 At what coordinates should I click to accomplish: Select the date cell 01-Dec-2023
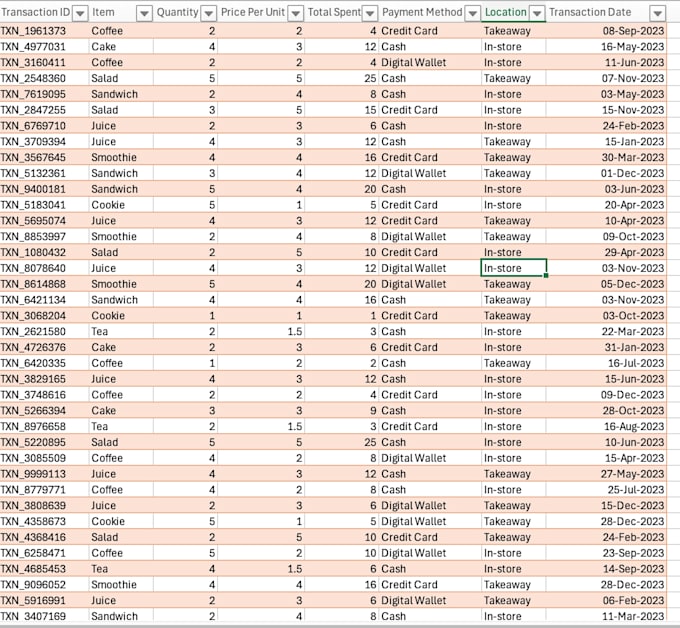click(606, 173)
